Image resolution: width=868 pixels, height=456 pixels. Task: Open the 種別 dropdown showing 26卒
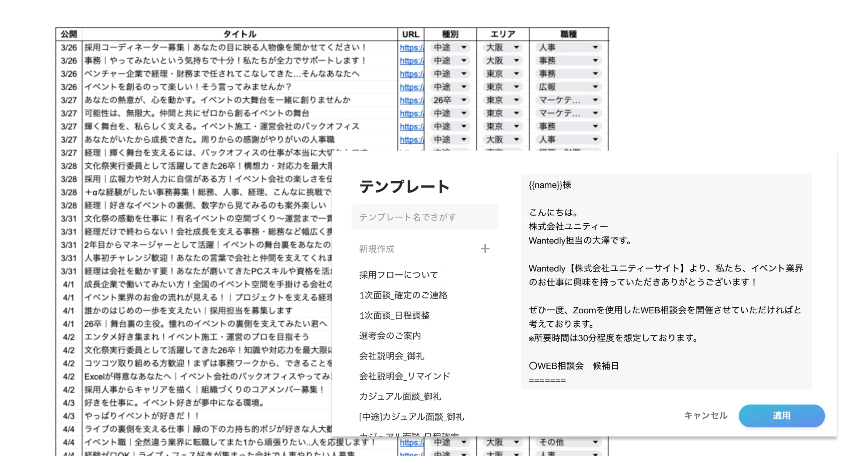(x=450, y=100)
